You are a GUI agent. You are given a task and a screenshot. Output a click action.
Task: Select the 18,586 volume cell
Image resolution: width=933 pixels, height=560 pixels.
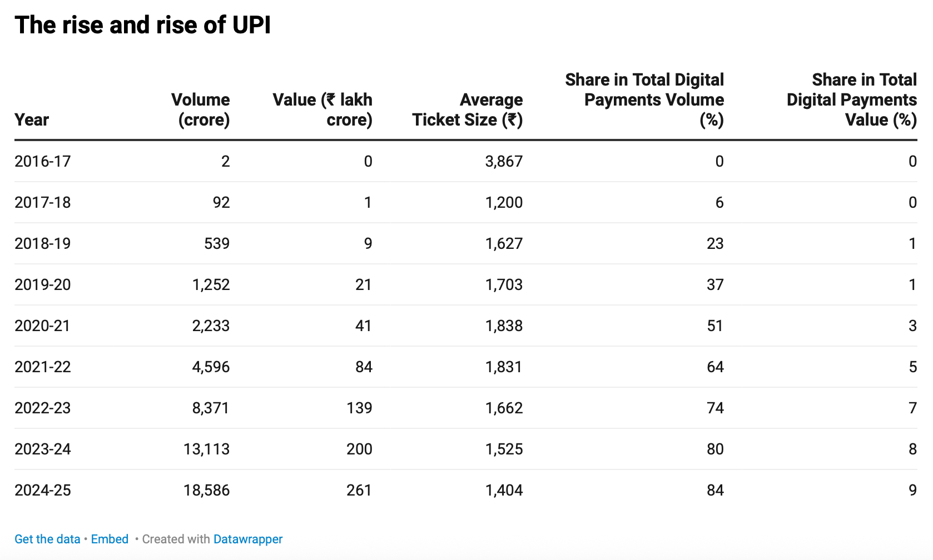coord(206,490)
